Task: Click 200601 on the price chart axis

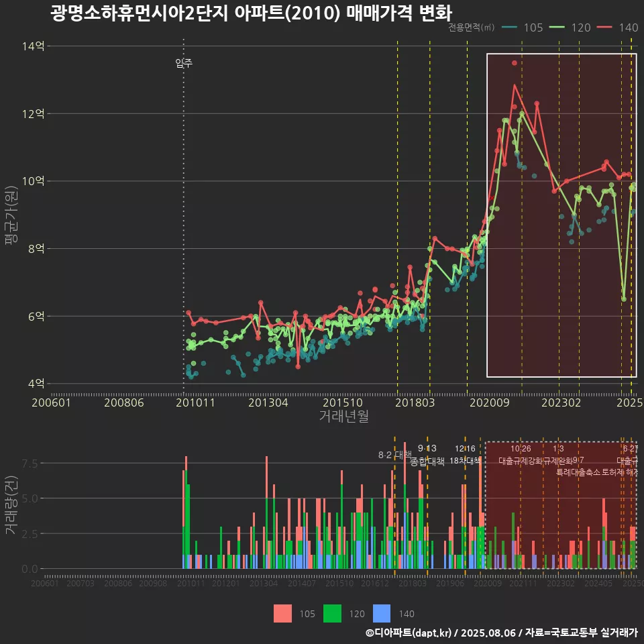Action: coord(52,402)
